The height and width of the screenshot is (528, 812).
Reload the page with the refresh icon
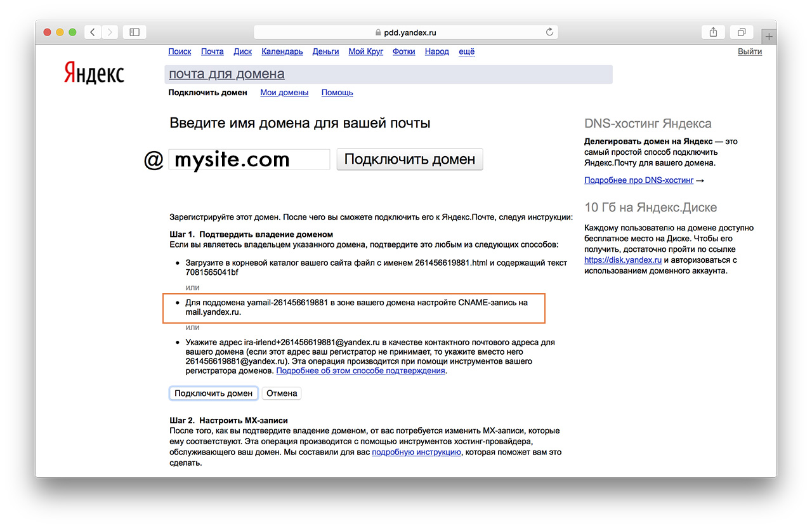550,32
